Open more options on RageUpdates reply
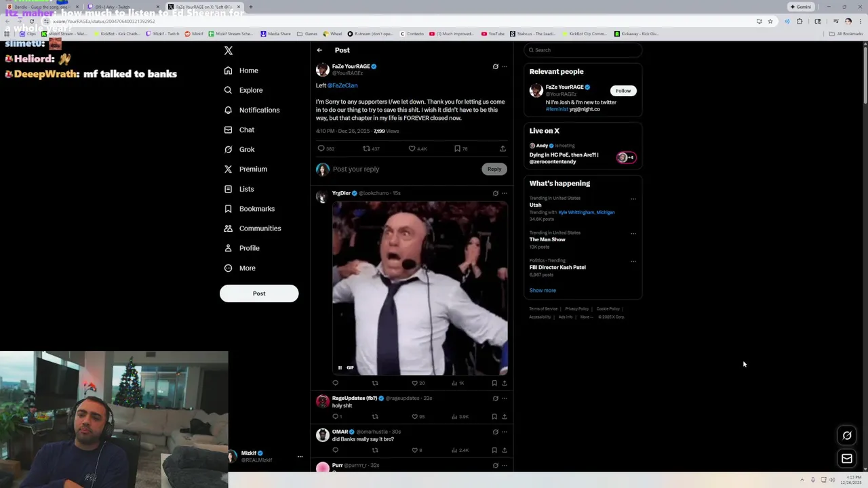This screenshot has width=868, height=488. coord(505,399)
